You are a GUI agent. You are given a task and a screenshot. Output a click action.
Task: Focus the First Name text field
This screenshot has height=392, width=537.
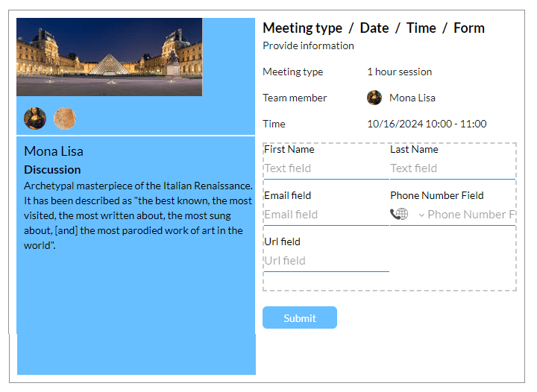pyautogui.click(x=325, y=168)
